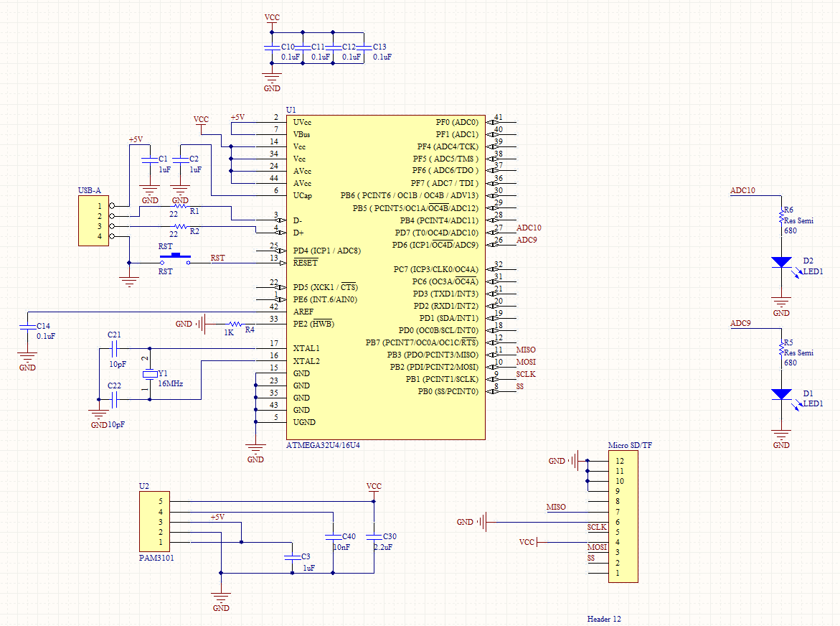The height and width of the screenshot is (626, 840).
Task: Select capacitor C21 near the crystal
Action: click(x=115, y=349)
